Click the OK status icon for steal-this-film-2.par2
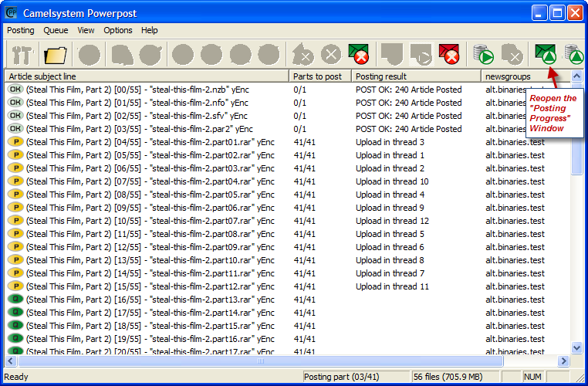The image size is (588, 386). pos(15,129)
